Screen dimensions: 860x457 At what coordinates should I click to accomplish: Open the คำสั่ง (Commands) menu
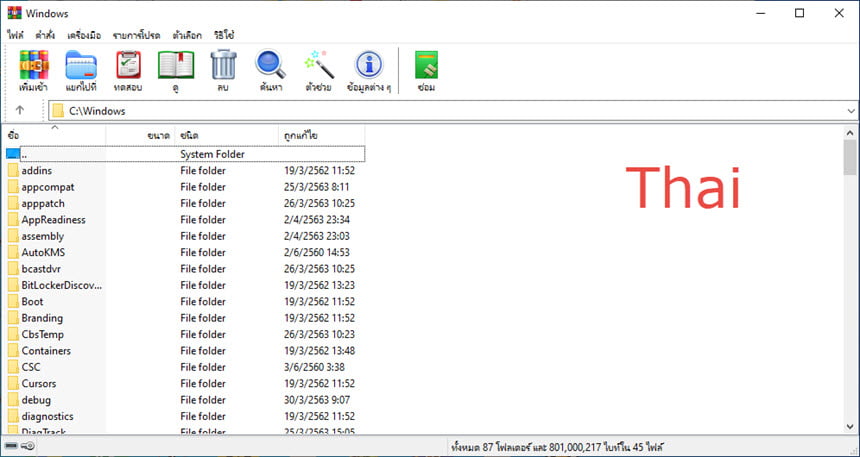pos(45,36)
